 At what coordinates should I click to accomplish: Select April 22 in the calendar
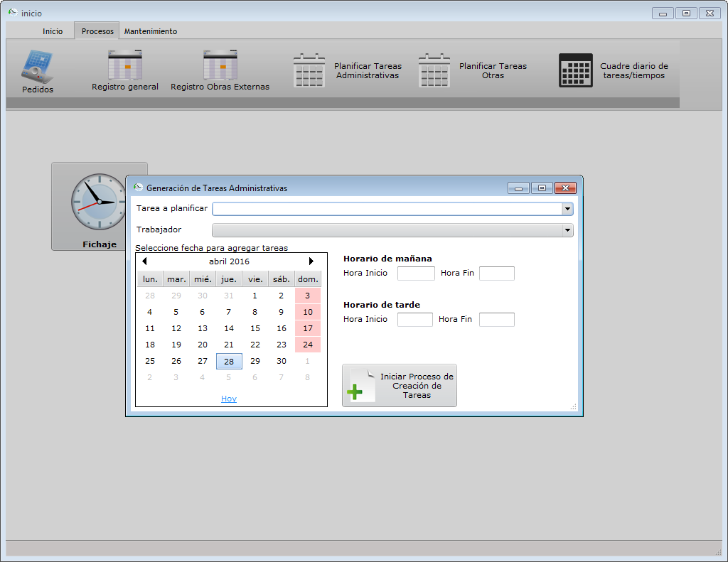tap(255, 345)
